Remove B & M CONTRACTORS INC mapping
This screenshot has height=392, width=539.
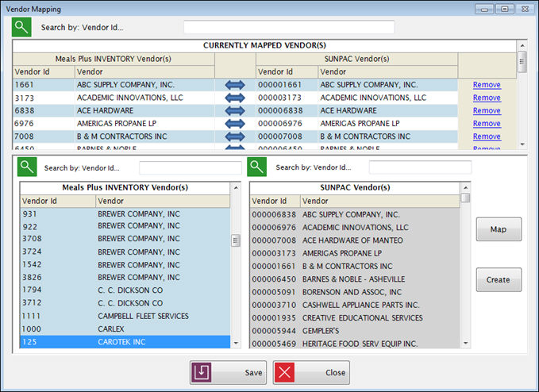pos(487,136)
